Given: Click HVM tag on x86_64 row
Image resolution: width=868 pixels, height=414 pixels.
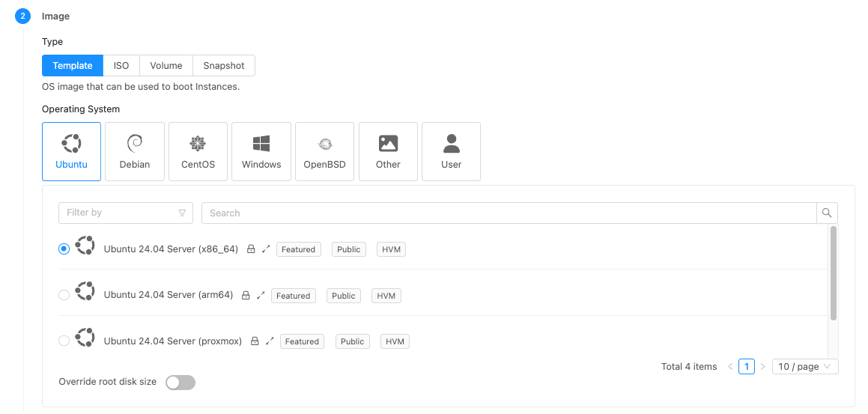Looking at the screenshot, I should pyautogui.click(x=392, y=249).
